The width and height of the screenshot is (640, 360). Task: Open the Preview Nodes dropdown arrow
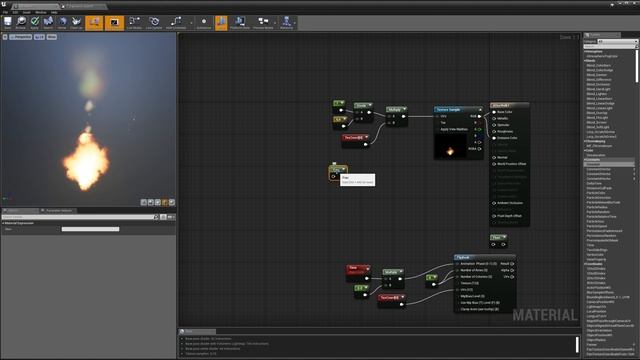pyautogui.click(x=276, y=23)
